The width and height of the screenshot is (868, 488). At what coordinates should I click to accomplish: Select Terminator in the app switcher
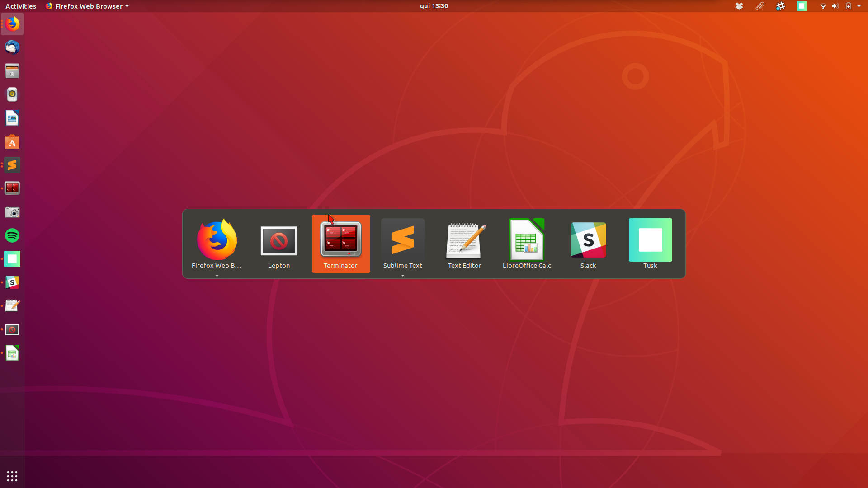tap(341, 244)
